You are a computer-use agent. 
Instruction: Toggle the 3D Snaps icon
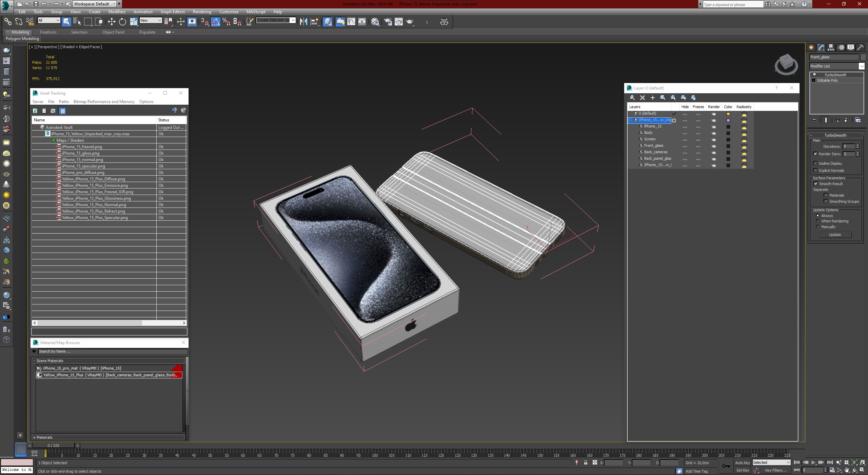(x=204, y=22)
